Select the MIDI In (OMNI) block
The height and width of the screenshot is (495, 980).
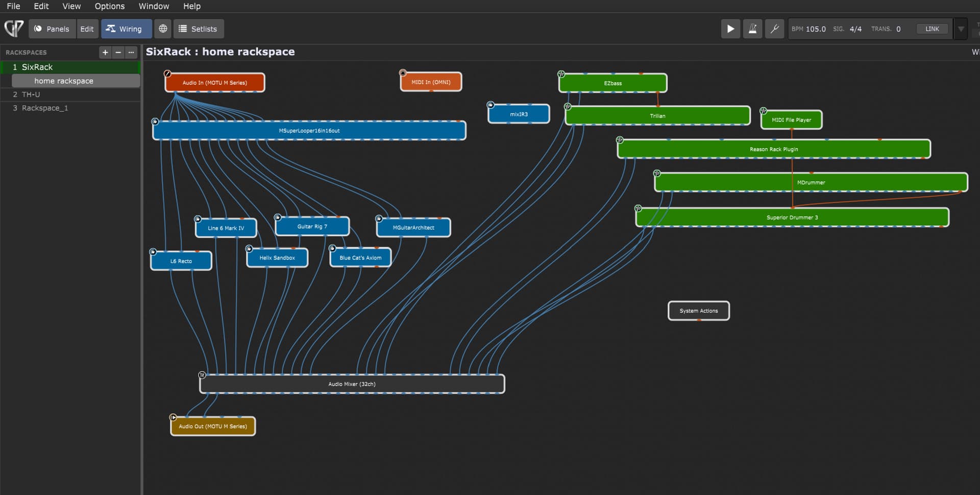[x=431, y=82]
